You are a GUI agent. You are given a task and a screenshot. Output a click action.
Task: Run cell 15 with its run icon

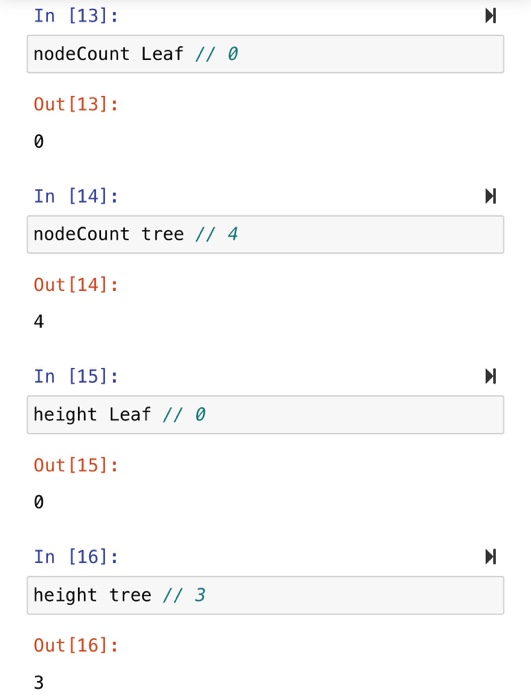coord(490,376)
